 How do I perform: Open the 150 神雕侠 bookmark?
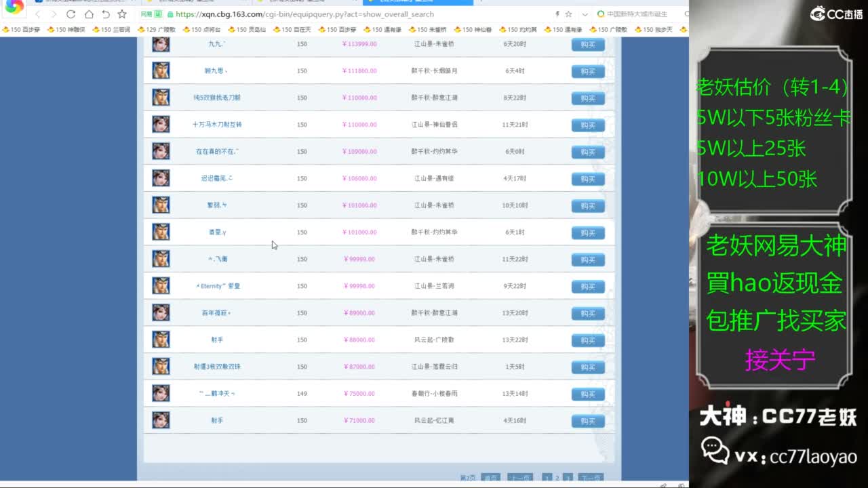[66, 30]
